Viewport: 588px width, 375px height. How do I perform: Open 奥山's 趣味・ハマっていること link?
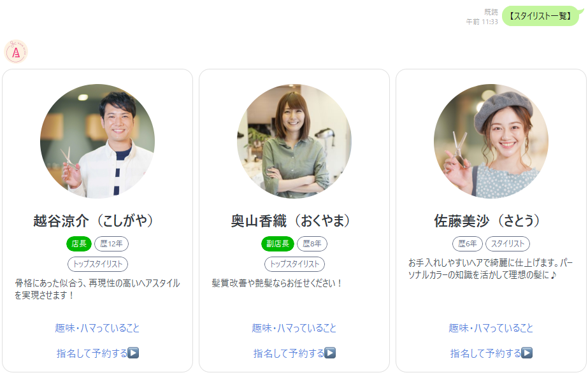(294, 328)
